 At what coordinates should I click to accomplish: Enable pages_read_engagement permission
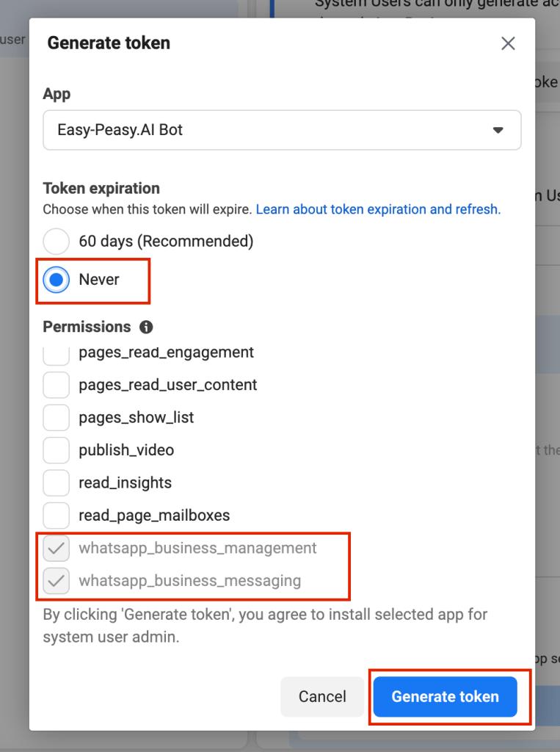[x=57, y=354]
